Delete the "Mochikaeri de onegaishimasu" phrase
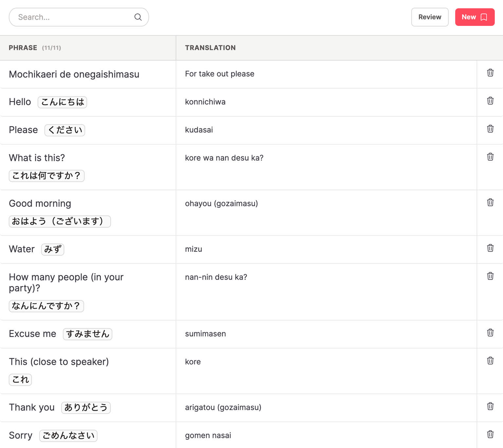The height and width of the screenshot is (448, 503). pyautogui.click(x=490, y=73)
